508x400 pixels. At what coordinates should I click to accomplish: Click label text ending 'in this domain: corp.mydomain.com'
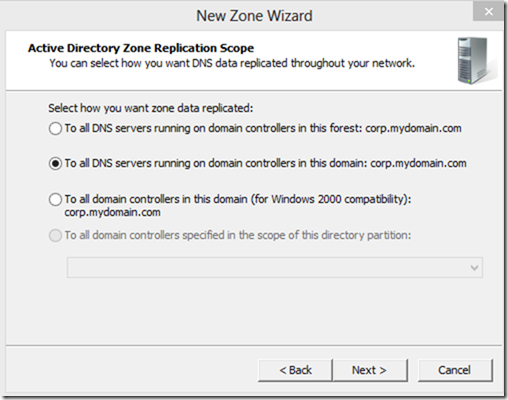(265, 163)
